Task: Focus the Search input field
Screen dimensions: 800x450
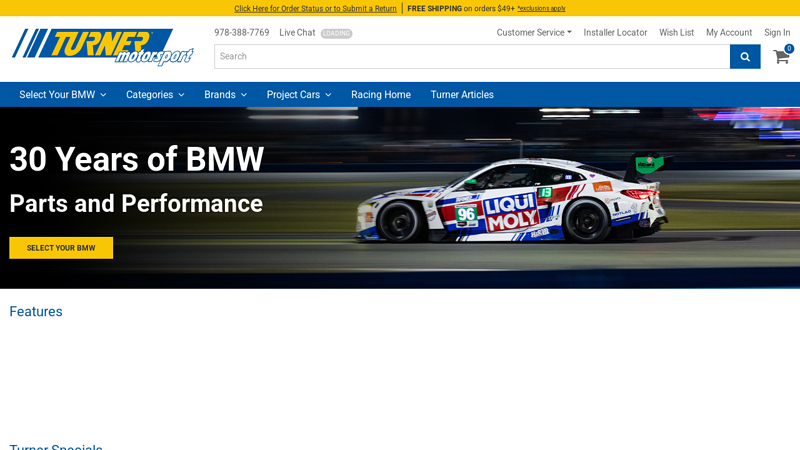Action: click(472, 57)
